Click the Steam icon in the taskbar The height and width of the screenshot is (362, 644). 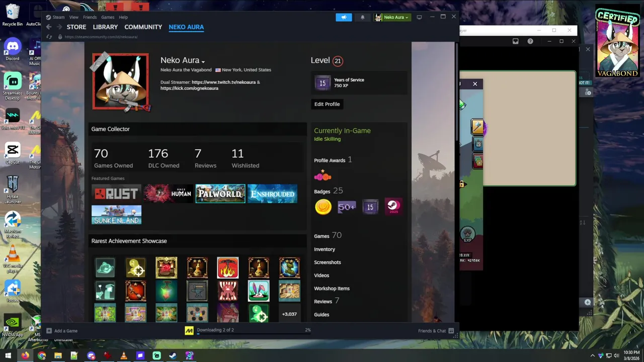(x=173, y=355)
